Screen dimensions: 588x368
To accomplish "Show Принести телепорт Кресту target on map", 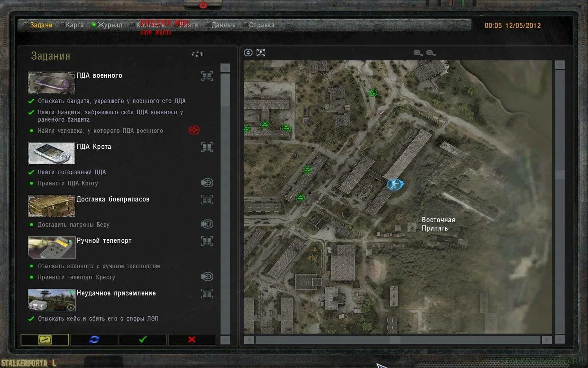I will [207, 276].
